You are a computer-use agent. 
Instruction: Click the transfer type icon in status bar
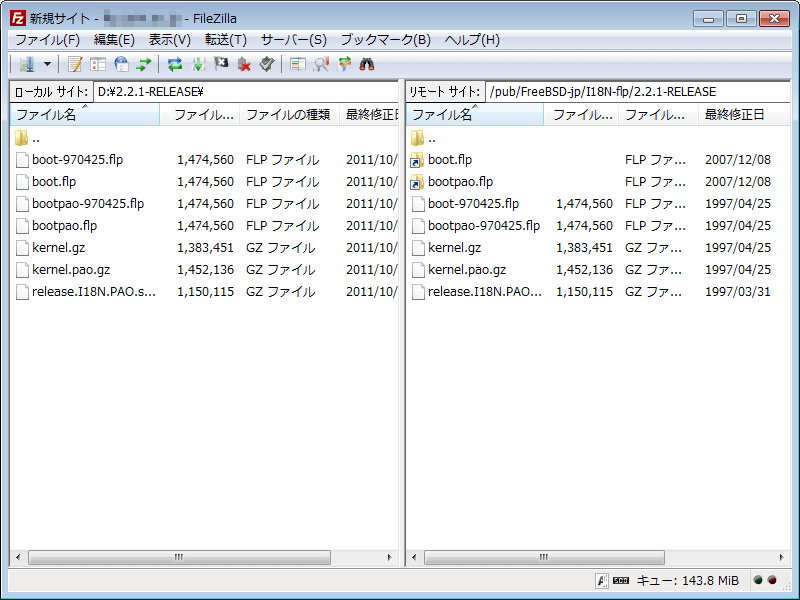click(x=602, y=581)
